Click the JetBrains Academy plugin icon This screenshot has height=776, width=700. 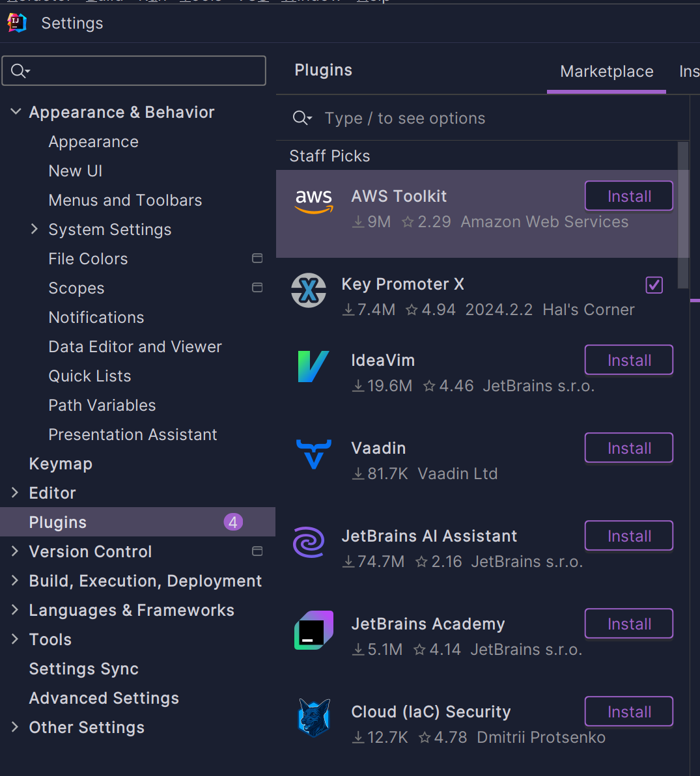coord(314,630)
